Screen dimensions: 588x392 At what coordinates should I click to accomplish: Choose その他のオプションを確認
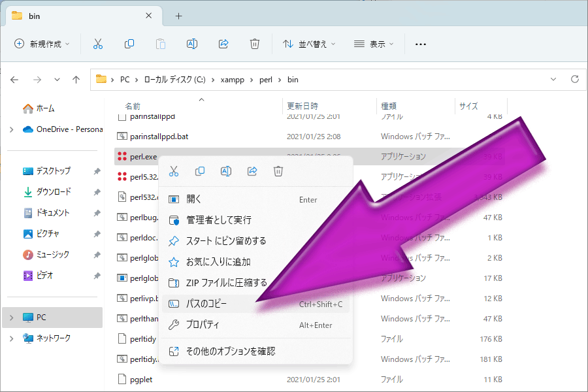tap(255, 351)
